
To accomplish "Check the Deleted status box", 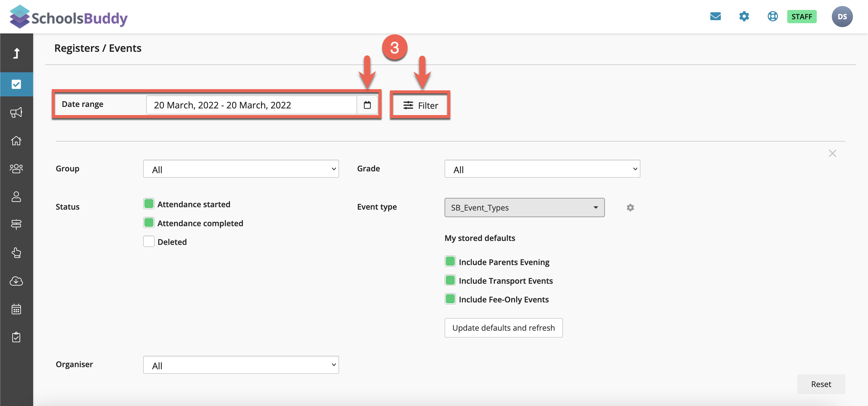I will click(x=149, y=242).
